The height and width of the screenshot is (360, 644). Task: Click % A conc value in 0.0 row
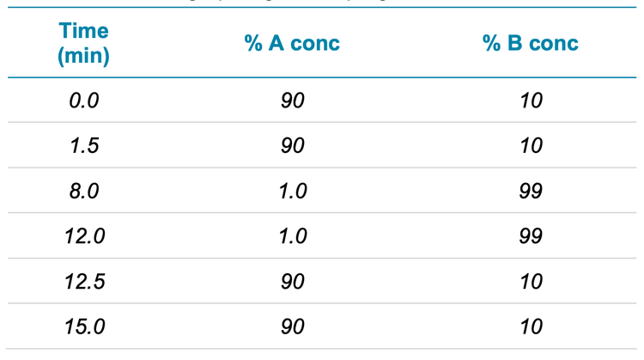tap(292, 101)
